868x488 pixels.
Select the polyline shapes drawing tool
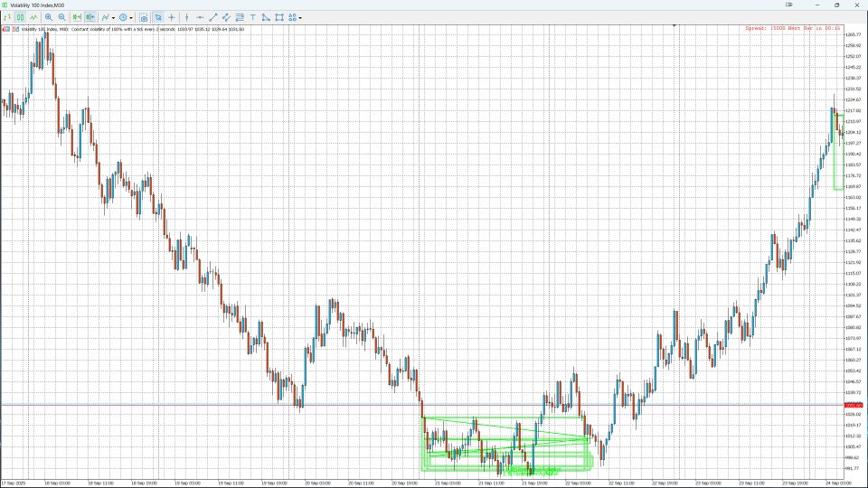[x=266, y=18]
